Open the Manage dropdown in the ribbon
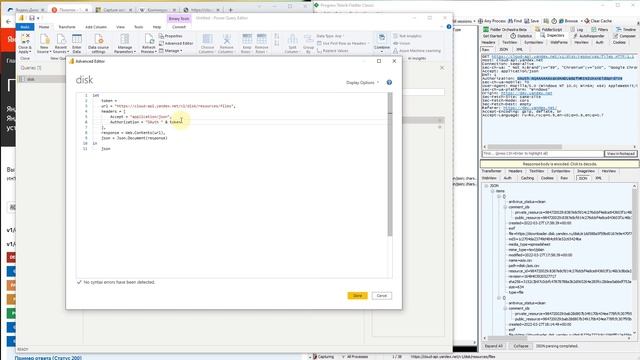This screenshot has width=640, height=360. point(171,51)
